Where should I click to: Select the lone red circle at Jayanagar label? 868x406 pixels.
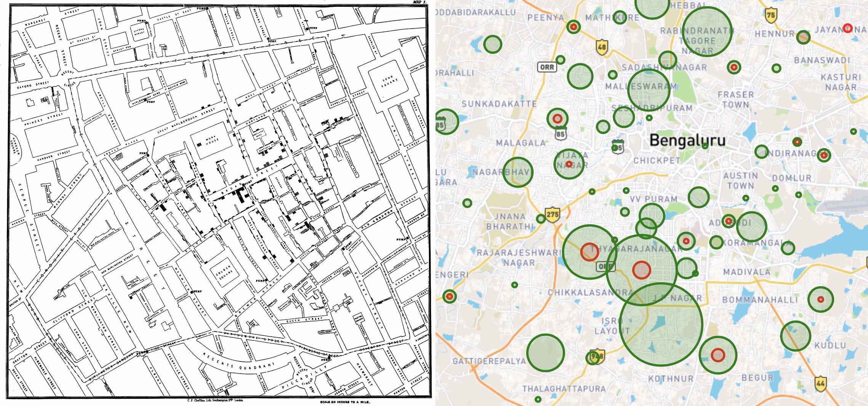tap(847, 28)
